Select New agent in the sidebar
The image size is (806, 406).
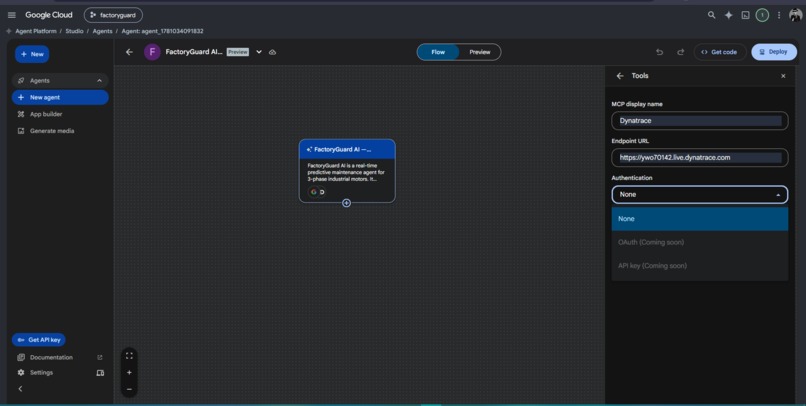pos(60,97)
